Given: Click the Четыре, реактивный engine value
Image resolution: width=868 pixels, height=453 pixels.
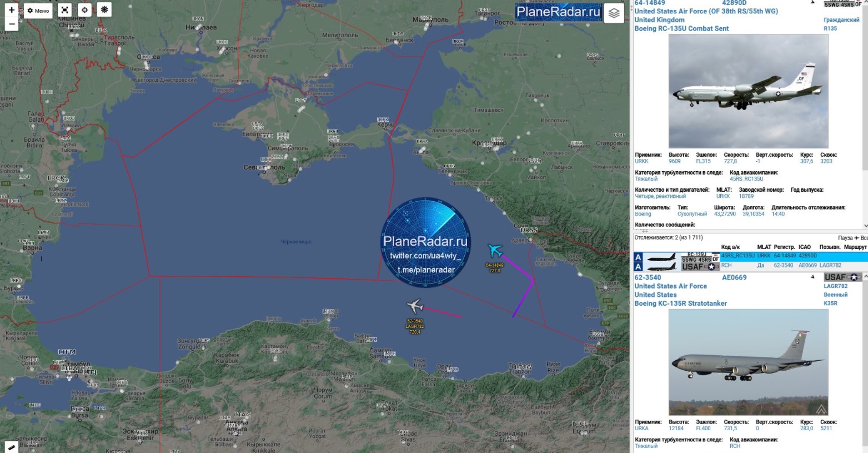Looking at the screenshot, I should tap(660, 196).
